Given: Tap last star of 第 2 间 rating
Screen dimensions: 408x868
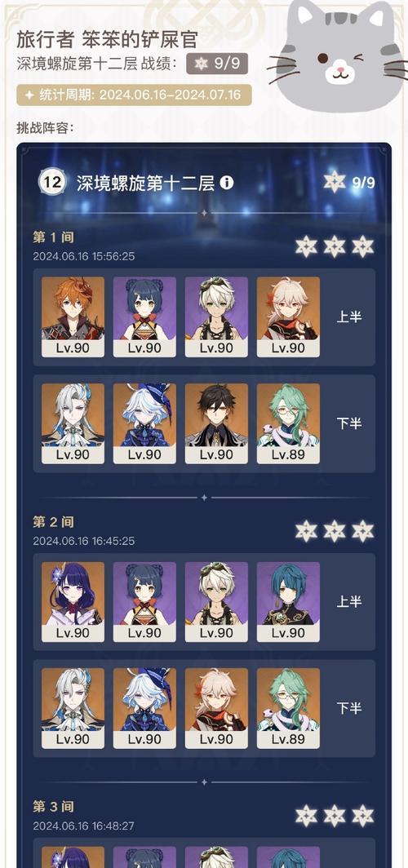Looking at the screenshot, I should point(363,531).
